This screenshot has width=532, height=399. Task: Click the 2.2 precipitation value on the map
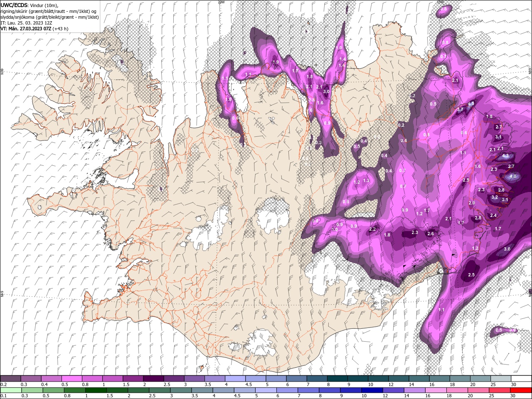372,229
